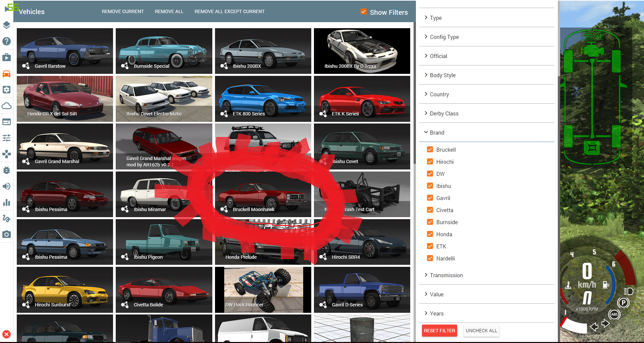Image resolution: width=644 pixels, height=343 pixels.
Task: Open configurations icon on Hirochi Sunburst tile
Action: (x=26, y=304)
